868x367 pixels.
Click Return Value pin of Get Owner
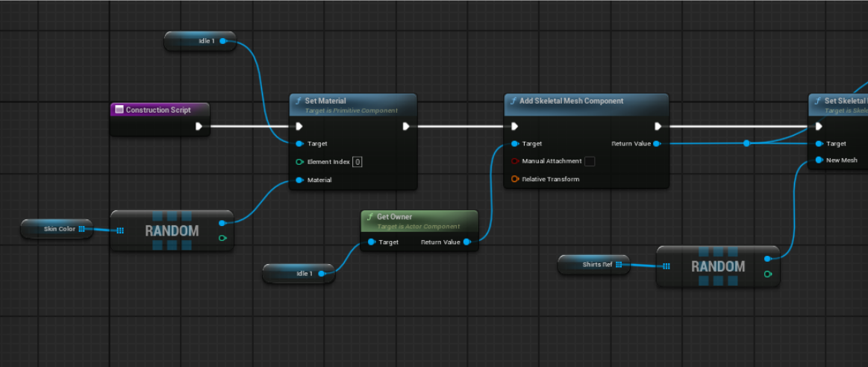466,242
